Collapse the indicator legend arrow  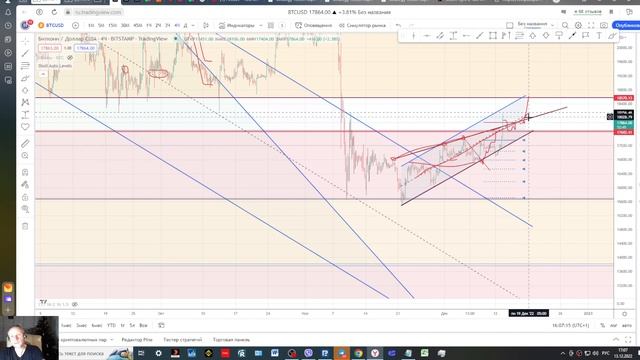(x=43, y=74)
